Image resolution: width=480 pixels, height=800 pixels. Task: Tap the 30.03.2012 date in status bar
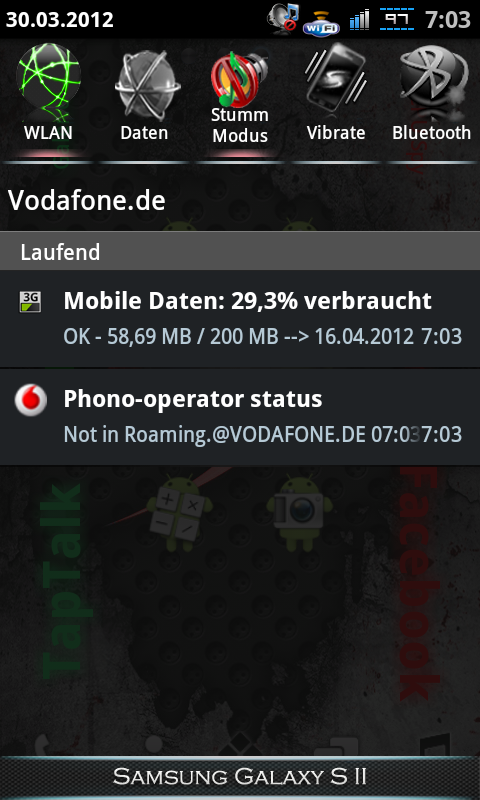[x=60, y=20]
